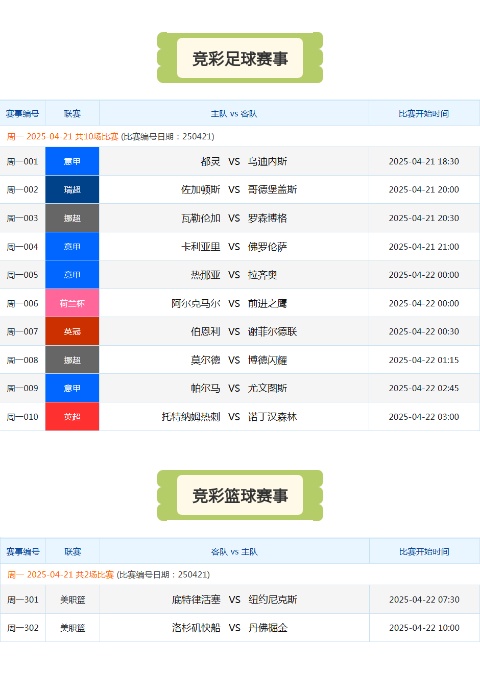Click start time 2025-04-22 00:30
Viewport: 480px width, 690px height.
coord(424,332)
